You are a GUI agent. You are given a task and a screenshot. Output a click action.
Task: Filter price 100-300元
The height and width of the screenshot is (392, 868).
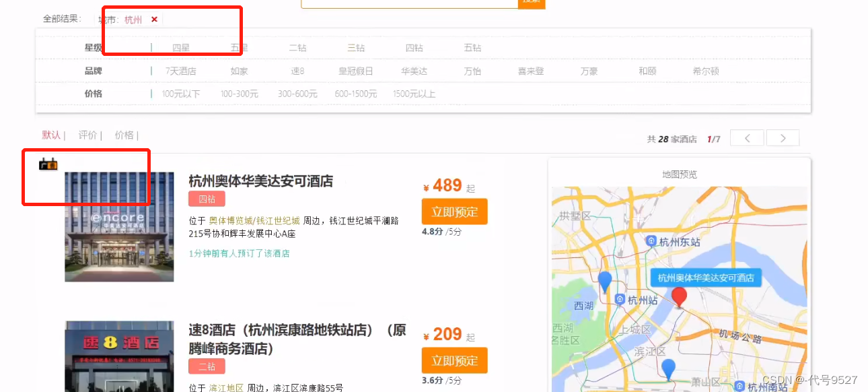tap(239, 94)
